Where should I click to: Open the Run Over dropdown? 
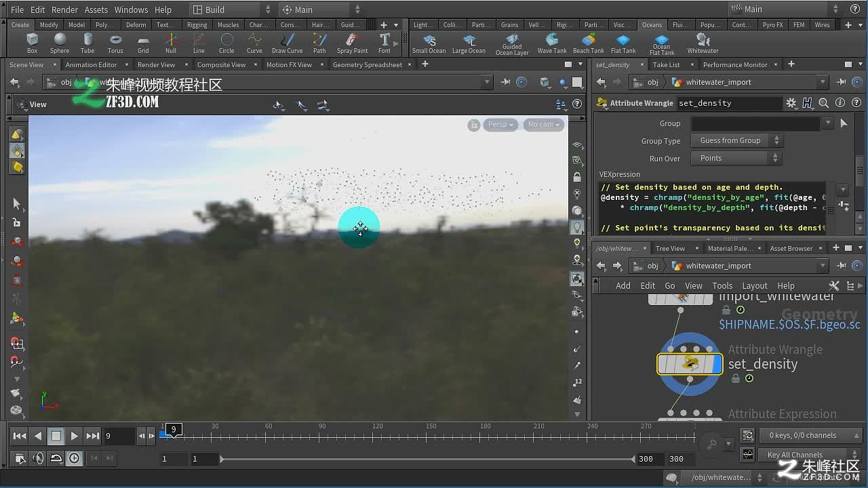736,158
